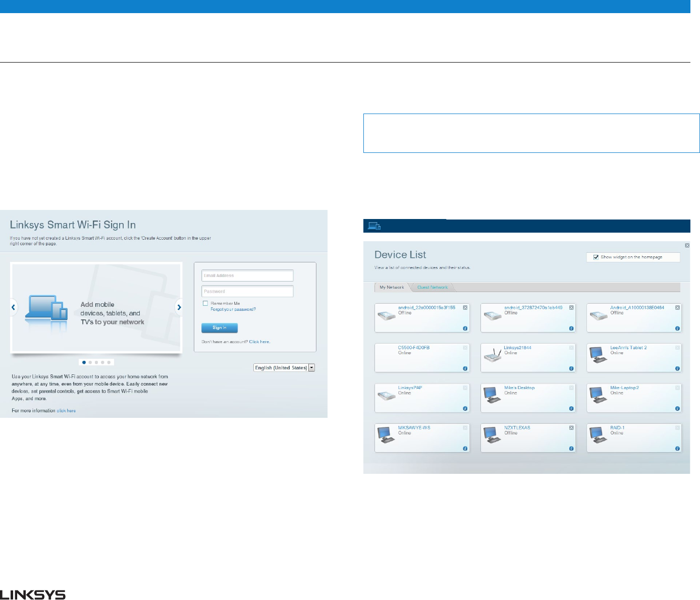Open the Mike's Desktop device name
This screenshot has width=700, height=600.
519,388
